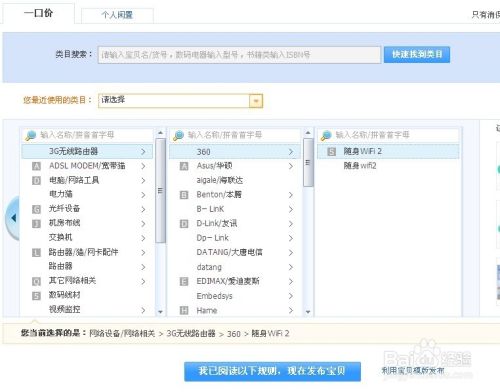500x392 pixels.
Task: Click the 快速找到类目 button
Action: tap(417, 54)
